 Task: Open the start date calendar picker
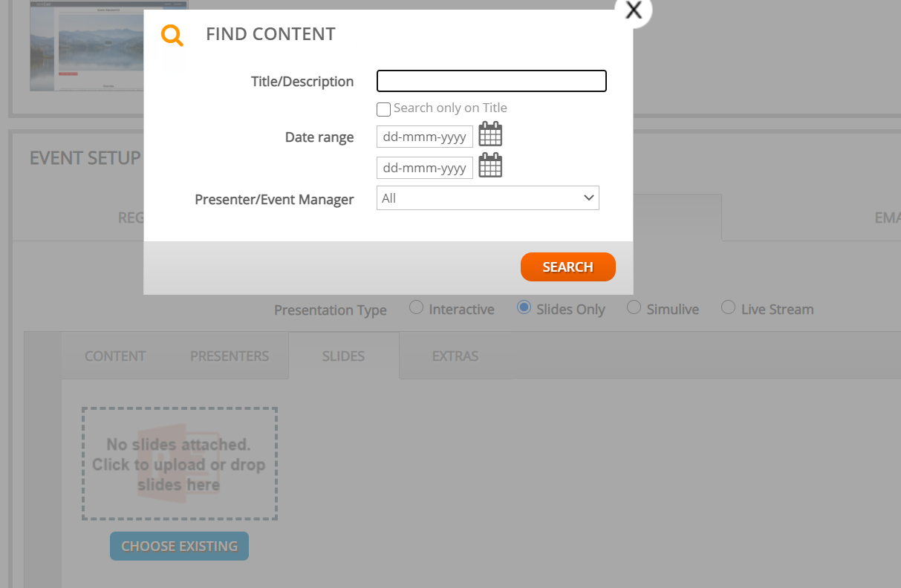tap(490, 135)
